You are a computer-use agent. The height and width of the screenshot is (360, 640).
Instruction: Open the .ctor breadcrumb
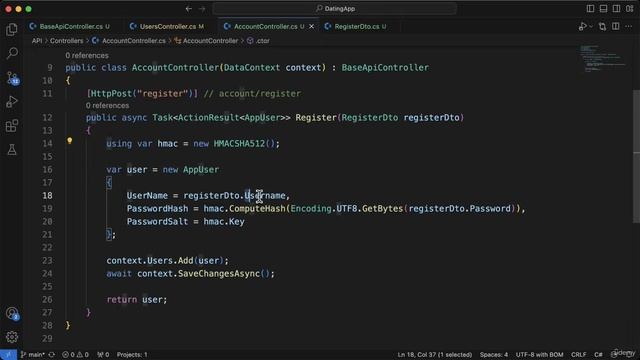click(x=258, y=41)
